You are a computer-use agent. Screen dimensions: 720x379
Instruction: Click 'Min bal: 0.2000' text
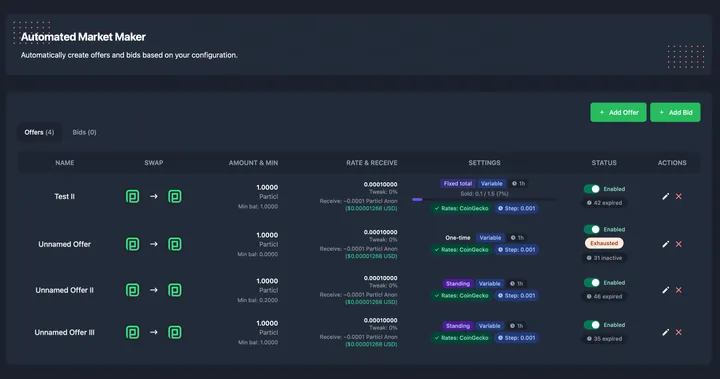(258, 300)
